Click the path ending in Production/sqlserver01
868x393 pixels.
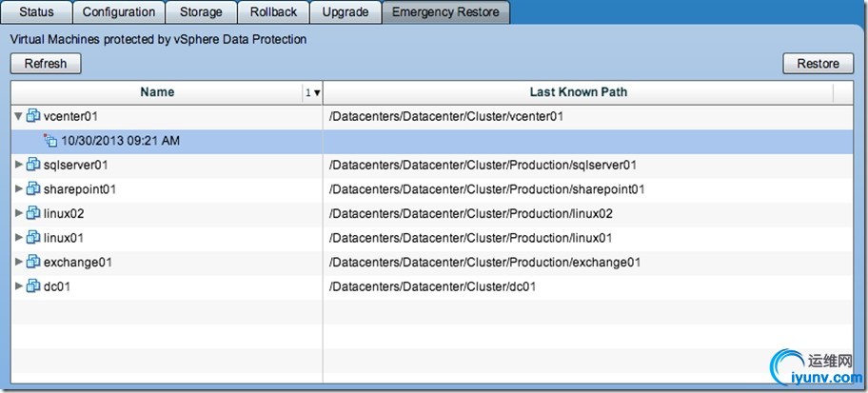pos(483,165)
